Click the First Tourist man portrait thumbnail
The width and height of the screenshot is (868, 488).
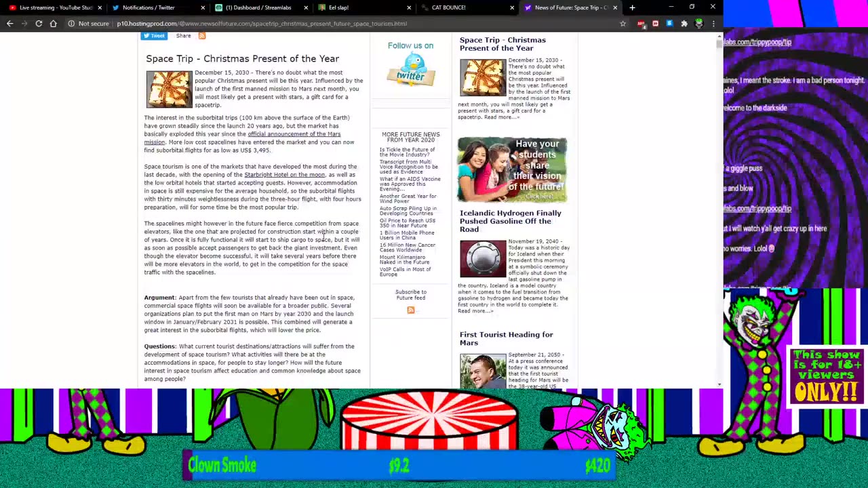tap(483, 370)
